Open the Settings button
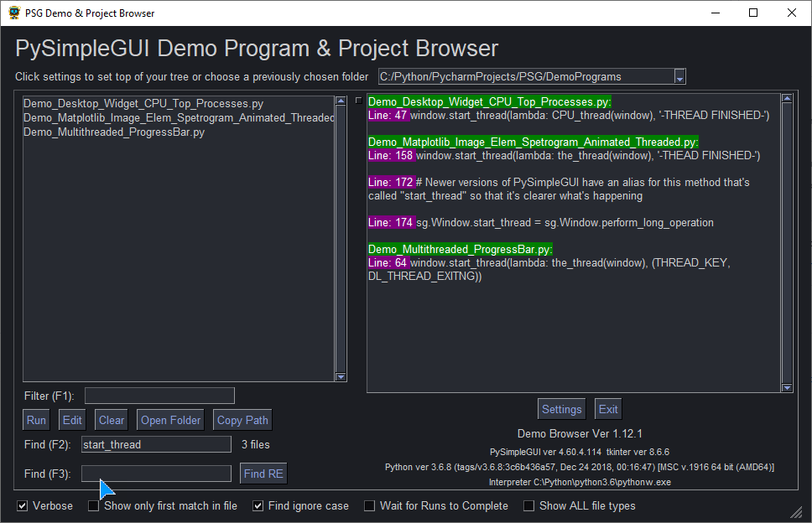Viewport: 812px width, 523px height. tap(561, 409)
